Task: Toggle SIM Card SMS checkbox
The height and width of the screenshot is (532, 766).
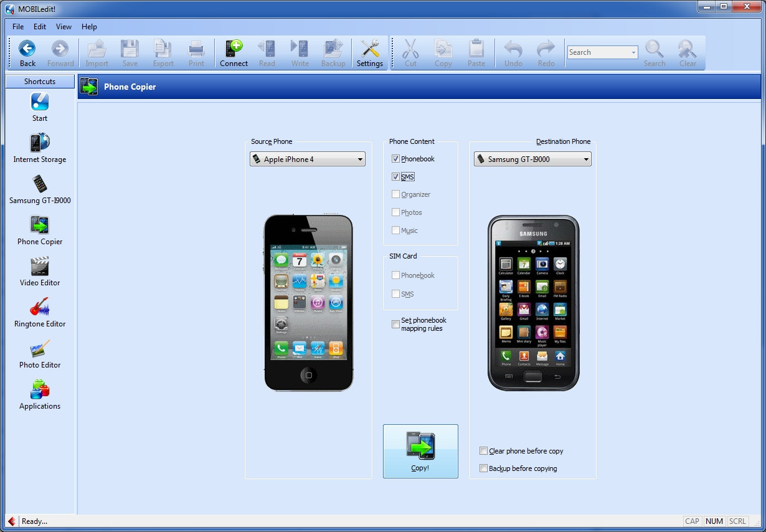Action: coord(395,294)
